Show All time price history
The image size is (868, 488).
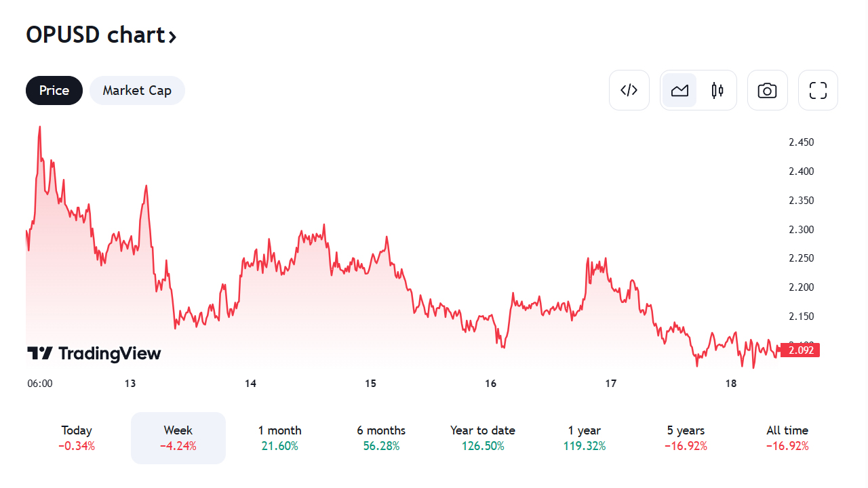pos(787,438)
